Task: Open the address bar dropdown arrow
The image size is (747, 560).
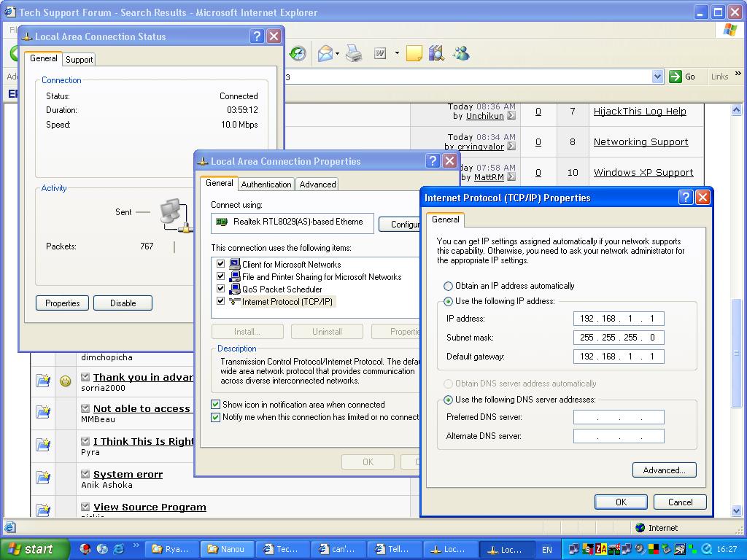Action: tap(657, 77)
